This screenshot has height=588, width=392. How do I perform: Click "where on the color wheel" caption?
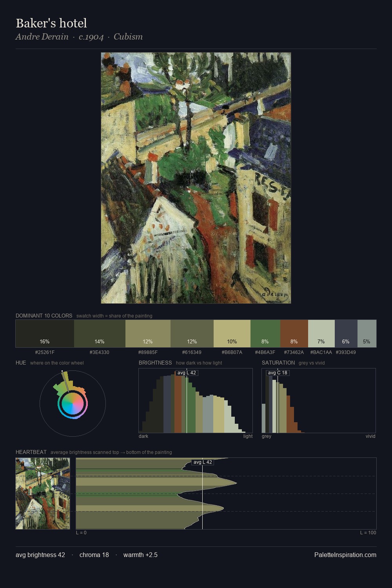(57, 363)
